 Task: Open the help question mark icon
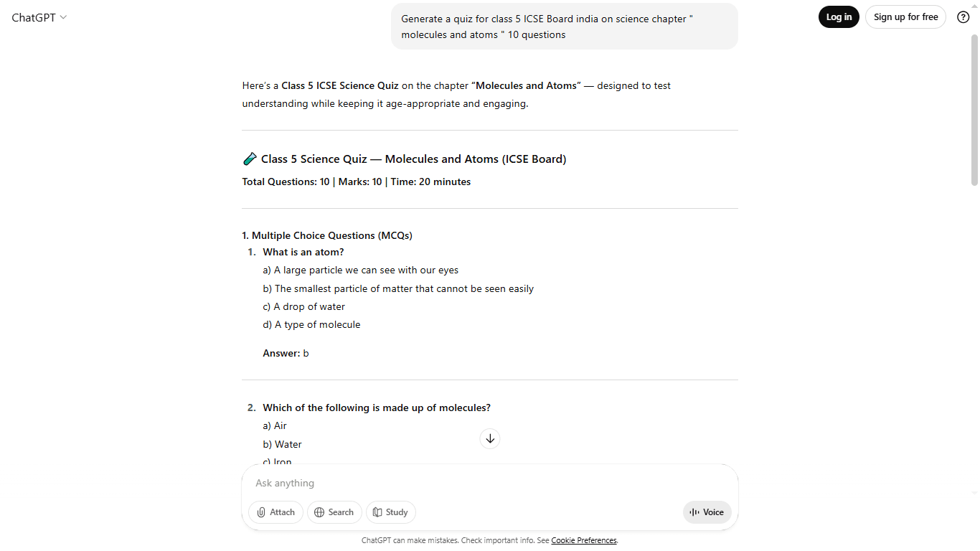coord(963,17)
